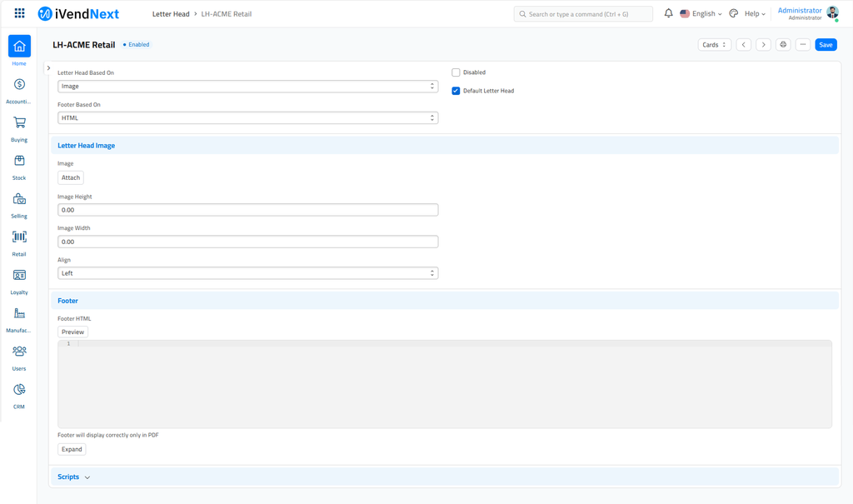853x504 pixels.
Task: Click into the Image Height field
Action: coord(247,210)
